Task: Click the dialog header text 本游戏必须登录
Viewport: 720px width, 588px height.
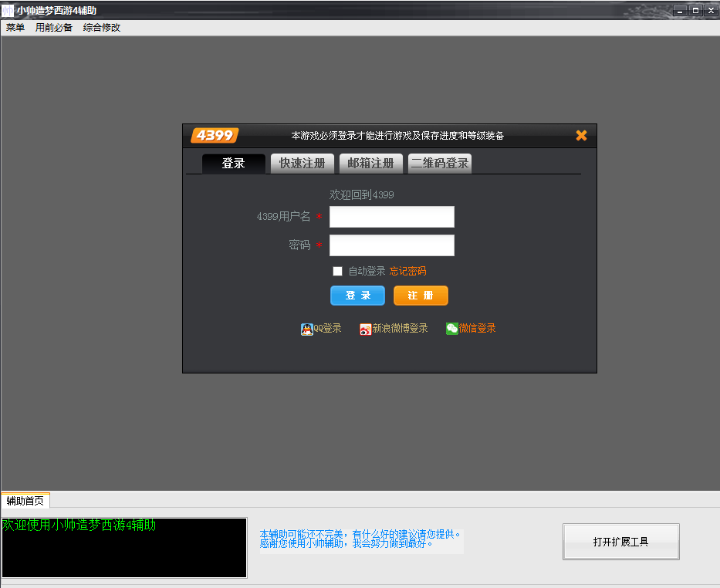Action: [x=397, y=135]
